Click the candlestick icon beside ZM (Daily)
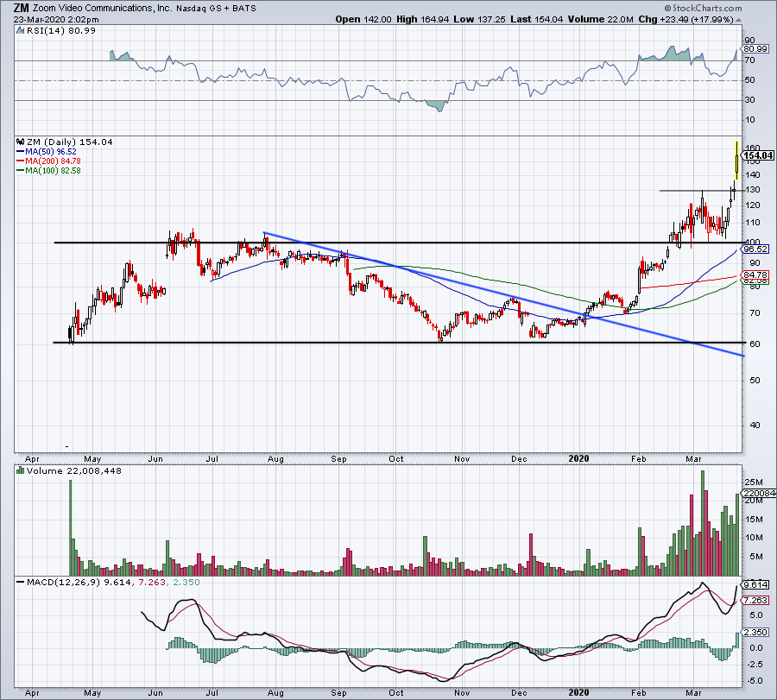Viewport: 777px width, 700px height. click(21, 142)
